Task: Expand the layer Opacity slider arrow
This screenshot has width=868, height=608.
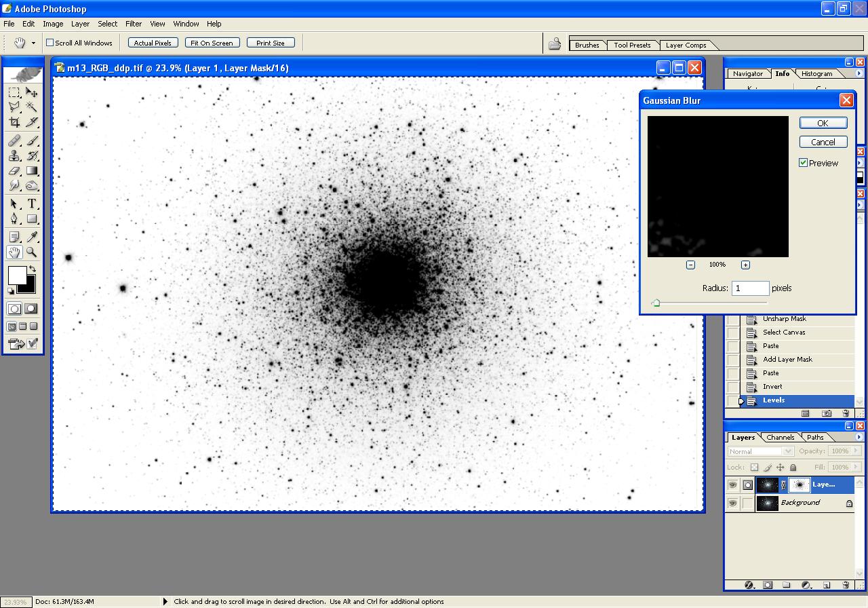Action: 856,451
